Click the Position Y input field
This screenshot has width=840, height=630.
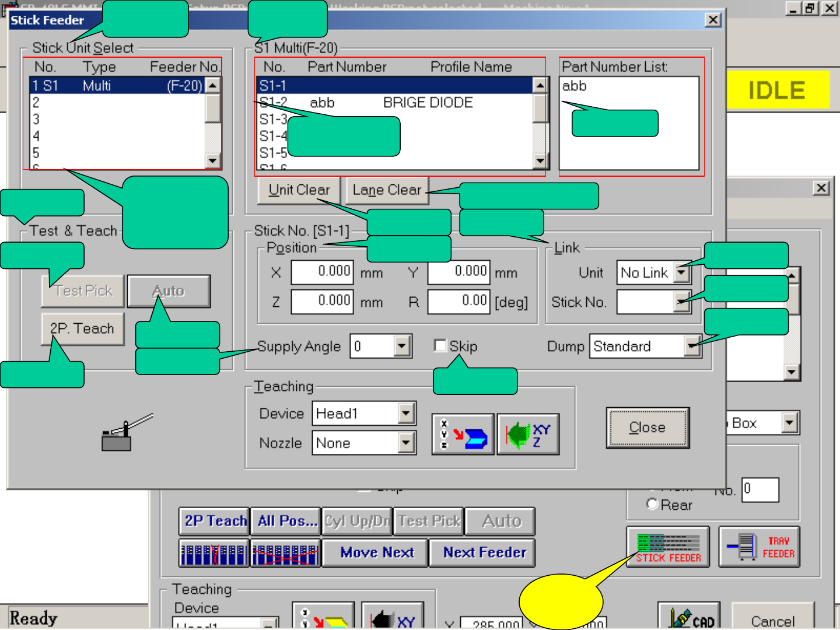coord(459,272)
